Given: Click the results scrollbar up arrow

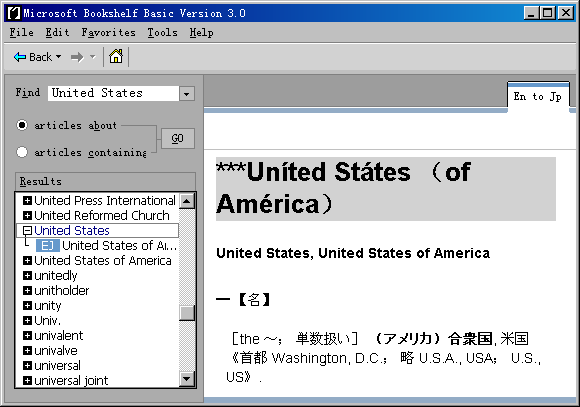Looking at the screenshot, I should pyautogui.click(x=187, y=201).
